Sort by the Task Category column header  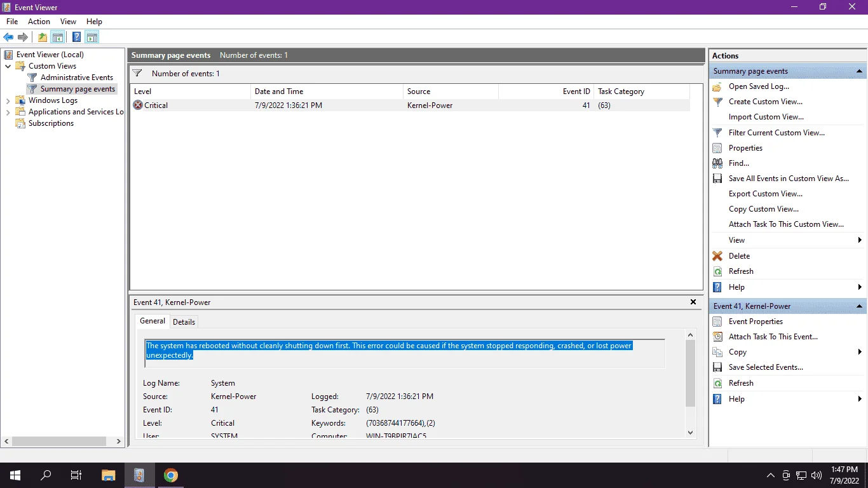coord(642,91)
